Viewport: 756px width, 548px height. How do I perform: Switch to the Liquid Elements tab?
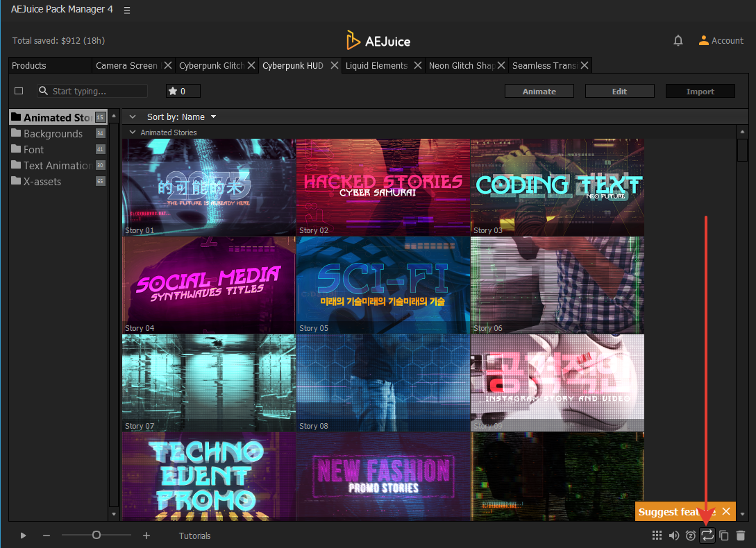(377, 66)
